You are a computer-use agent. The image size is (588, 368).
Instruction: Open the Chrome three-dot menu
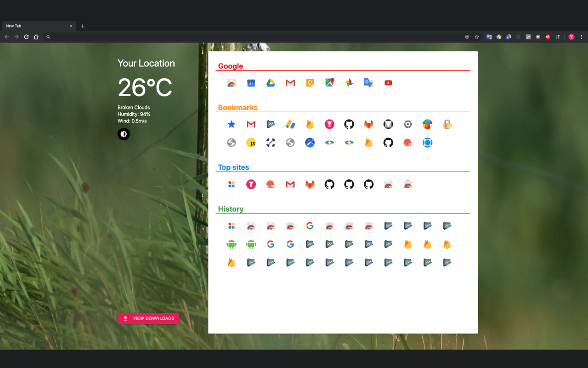(x=581, y=37)
